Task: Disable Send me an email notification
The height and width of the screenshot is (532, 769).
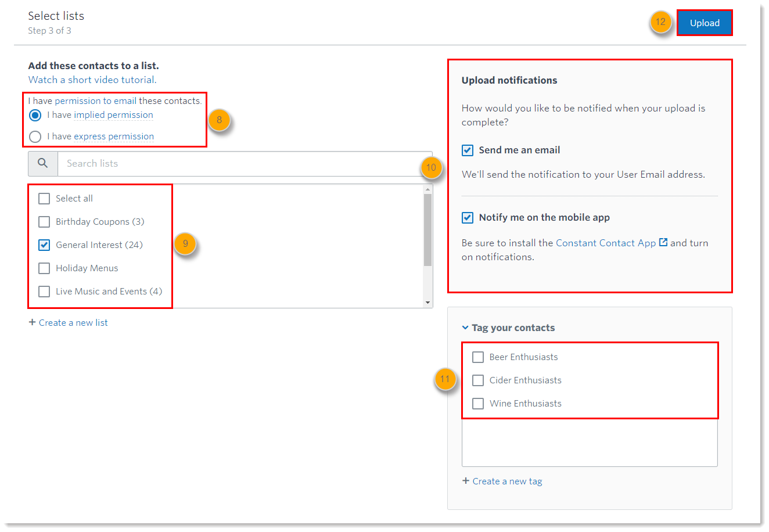Action: point(468,150)
